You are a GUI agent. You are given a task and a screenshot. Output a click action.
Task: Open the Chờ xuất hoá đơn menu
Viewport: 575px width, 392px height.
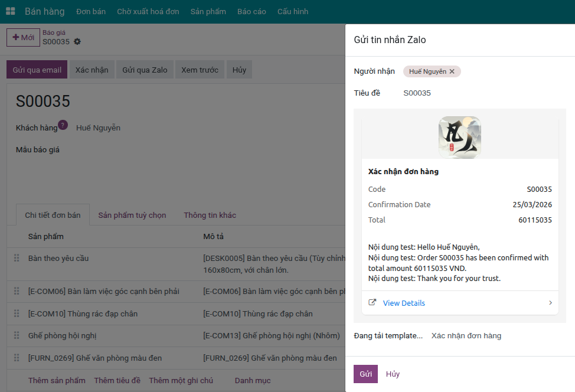coord(148,11)
